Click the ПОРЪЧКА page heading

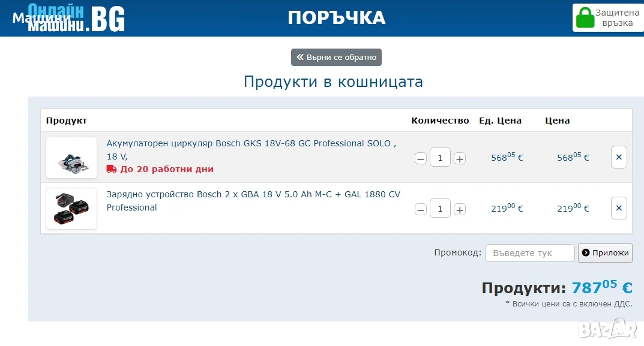(336, 17)
